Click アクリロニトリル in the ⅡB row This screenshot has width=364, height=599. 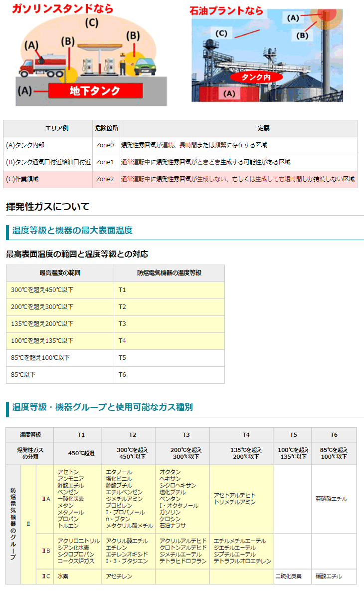(78, 541)
